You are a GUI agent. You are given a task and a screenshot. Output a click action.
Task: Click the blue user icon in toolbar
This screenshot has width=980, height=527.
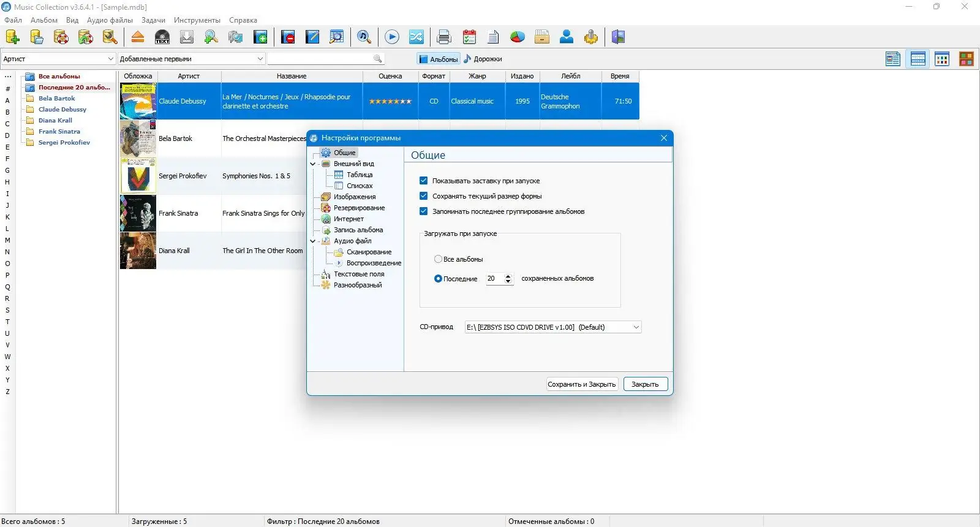click(567, 37)
